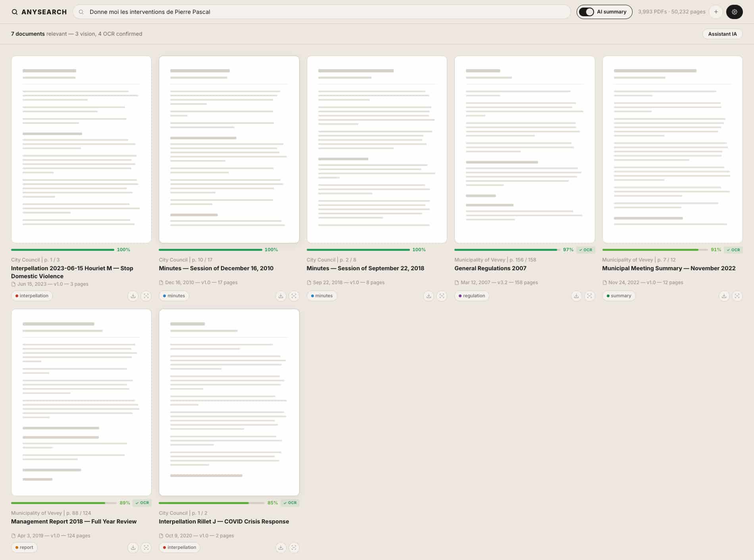Open title General Regulations 2007
The image size is (754, 560).
[490, 268]
